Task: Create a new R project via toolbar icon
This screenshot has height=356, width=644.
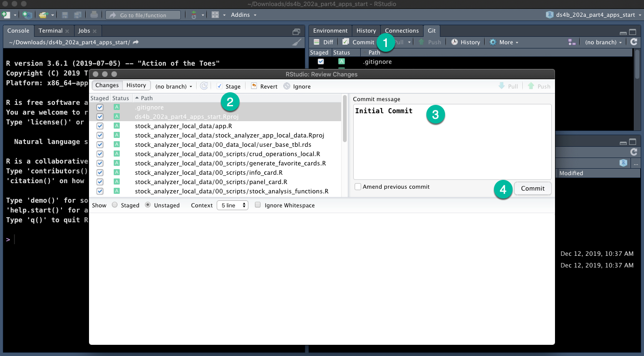Action: (27, 15)
